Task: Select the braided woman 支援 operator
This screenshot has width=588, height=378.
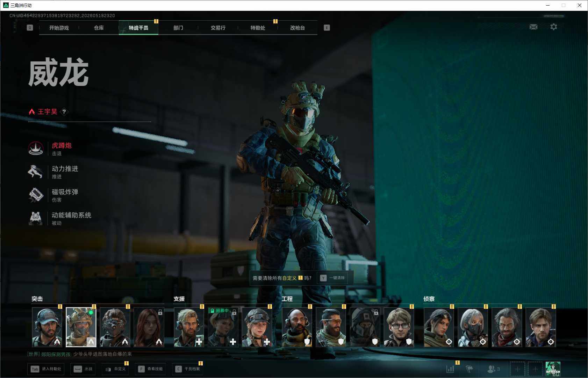Action: [x=257, y=327]
